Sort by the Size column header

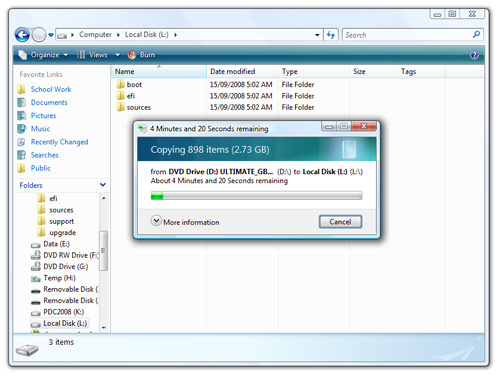click(373, 71)
